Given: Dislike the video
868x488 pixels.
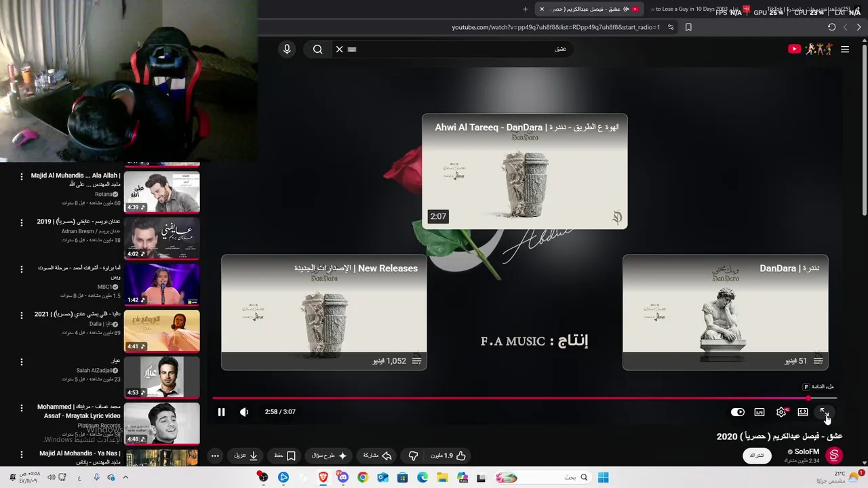Looking at the screenshot, I should (413, 455).
